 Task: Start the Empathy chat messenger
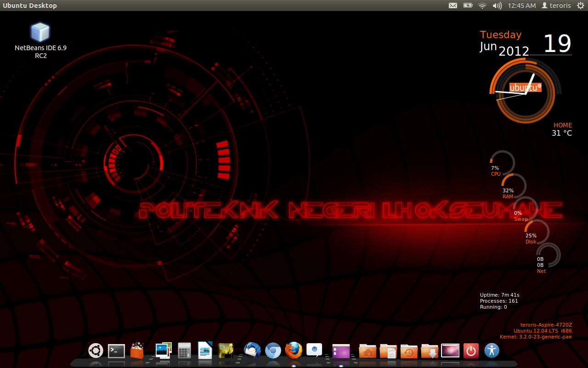(x=314, y=351)
